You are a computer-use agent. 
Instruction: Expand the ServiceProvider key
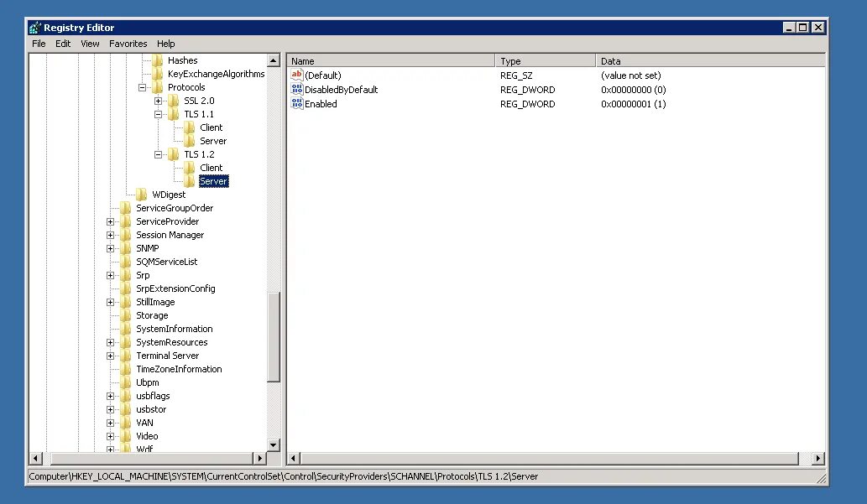[110, 221]
